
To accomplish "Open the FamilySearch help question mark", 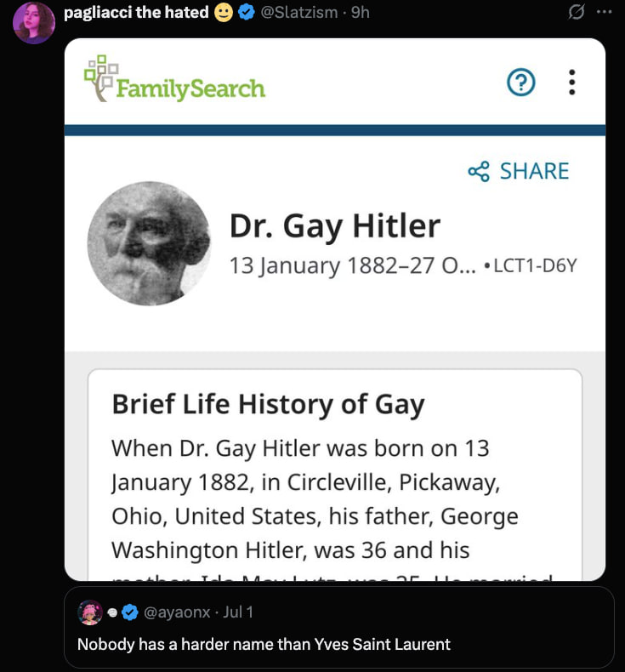I will (521, 82).
